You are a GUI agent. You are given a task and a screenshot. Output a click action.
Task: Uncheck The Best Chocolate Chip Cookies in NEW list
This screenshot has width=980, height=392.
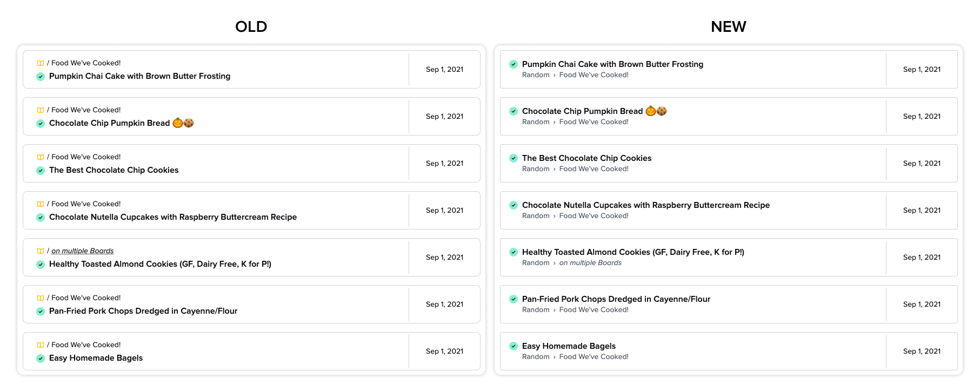[514, 158]
